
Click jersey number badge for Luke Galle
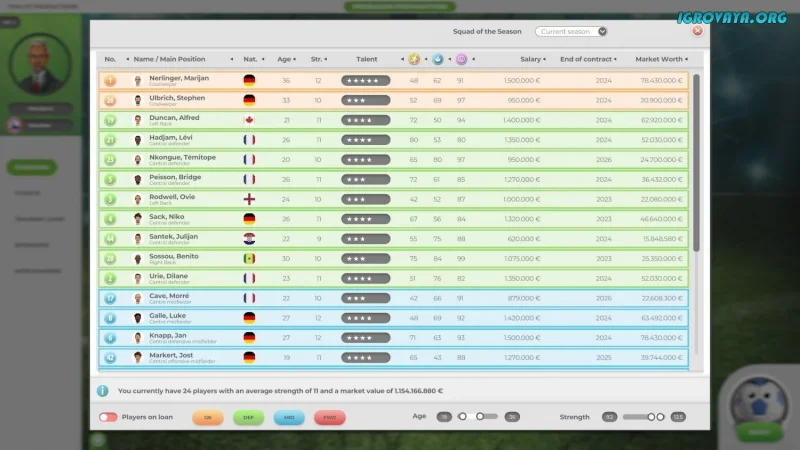(x=110, y=318)
